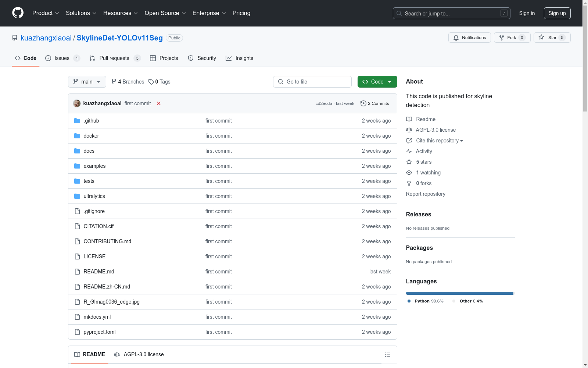Image resolution: width=588 pixels, height=368 pixels.
Task: Open the 2 Commits link
Action: click(x=374, y=103)
